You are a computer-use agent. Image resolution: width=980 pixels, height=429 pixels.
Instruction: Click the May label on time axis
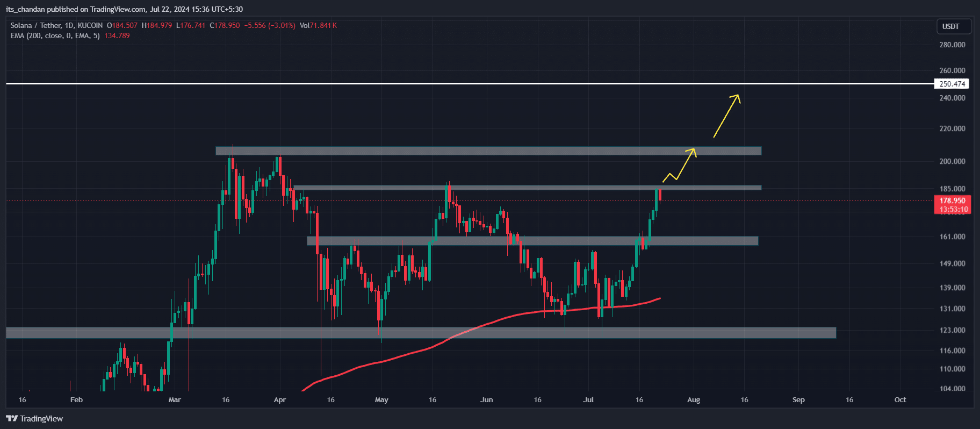381,399
